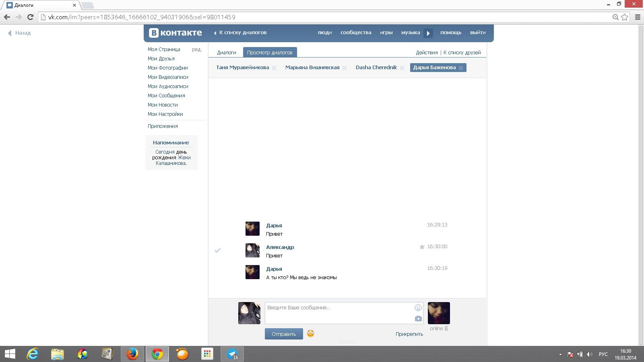Close Дарья Баженова dialog tab

461,68
